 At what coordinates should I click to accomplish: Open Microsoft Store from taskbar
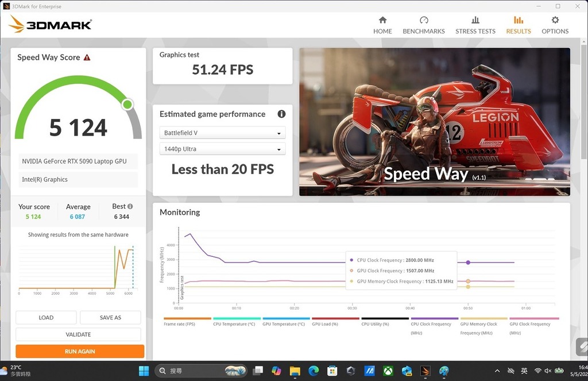click(332, 371)
